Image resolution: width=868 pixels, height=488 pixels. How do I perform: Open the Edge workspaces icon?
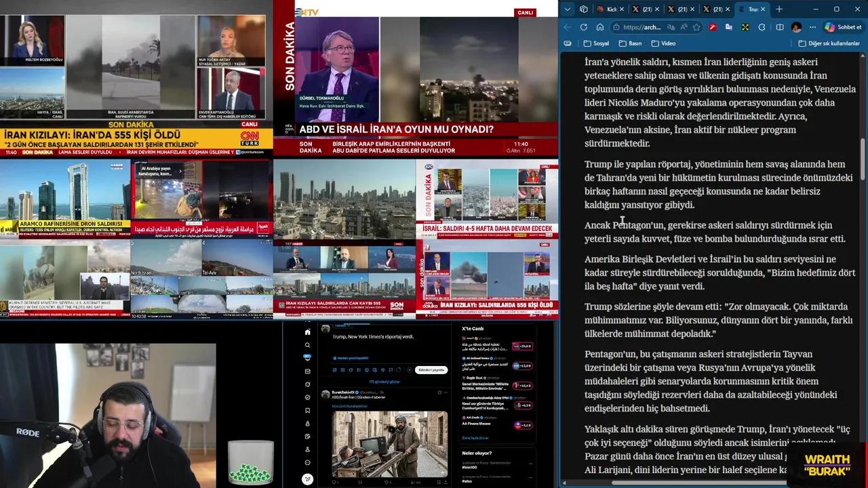click(x=584, y=9)
